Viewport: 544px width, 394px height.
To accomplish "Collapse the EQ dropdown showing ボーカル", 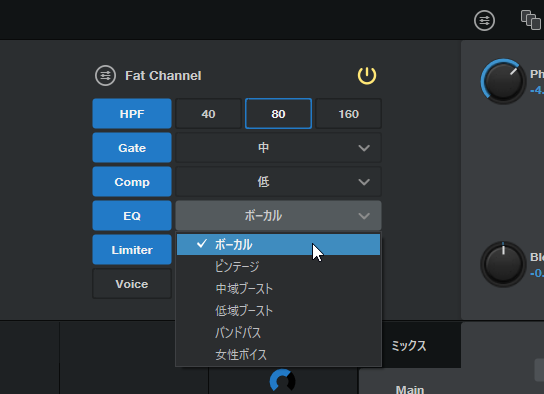I will click(278, 216).
